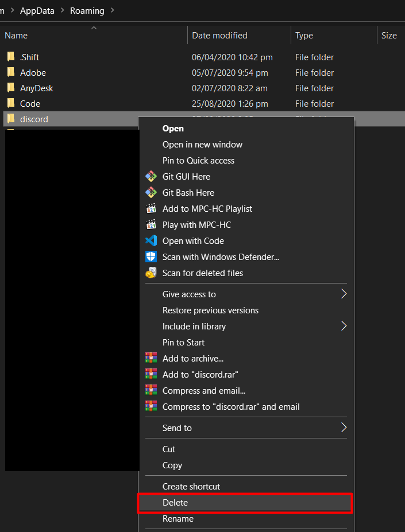Choose Rename in the context menu
Viewport: 405px width, 532px height.
(246, 518)
